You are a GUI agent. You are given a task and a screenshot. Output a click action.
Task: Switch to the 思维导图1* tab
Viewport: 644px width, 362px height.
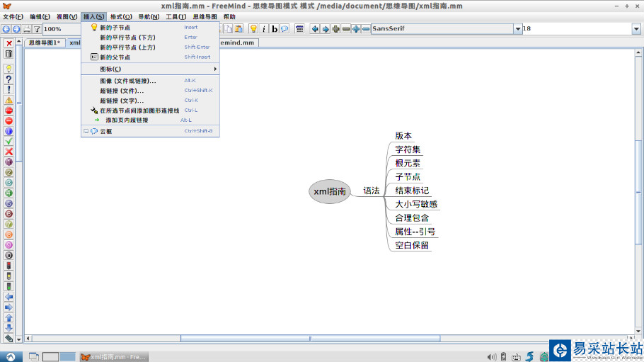coord(45,43)
